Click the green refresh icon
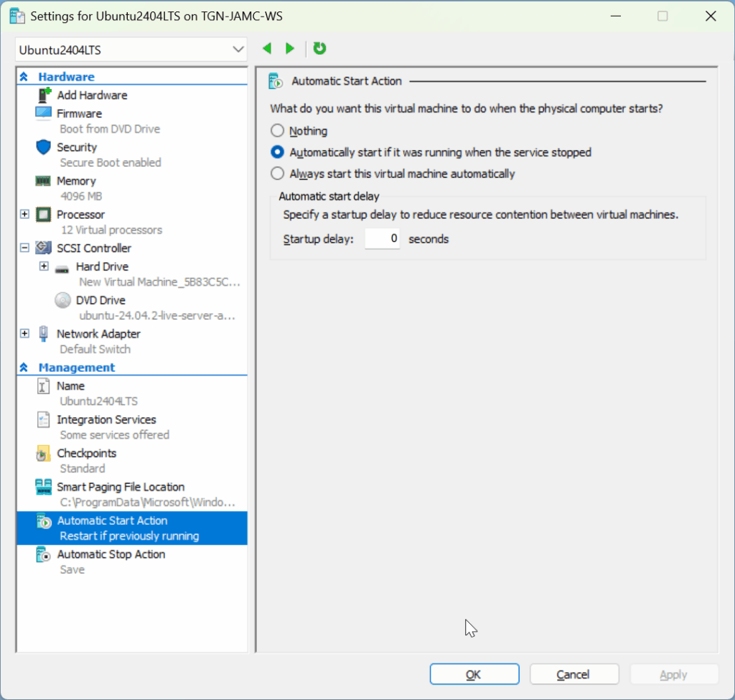 click(319, 48)
